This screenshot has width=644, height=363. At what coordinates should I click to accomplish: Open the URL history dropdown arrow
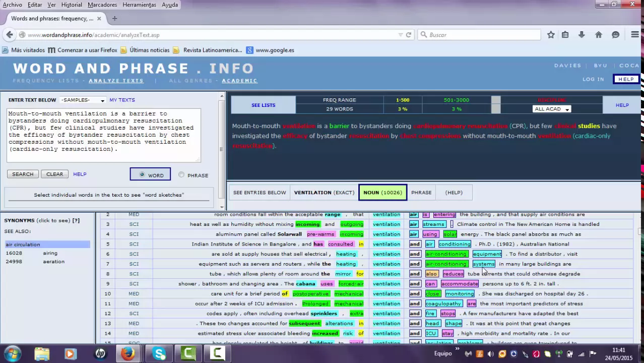(400, 35)
